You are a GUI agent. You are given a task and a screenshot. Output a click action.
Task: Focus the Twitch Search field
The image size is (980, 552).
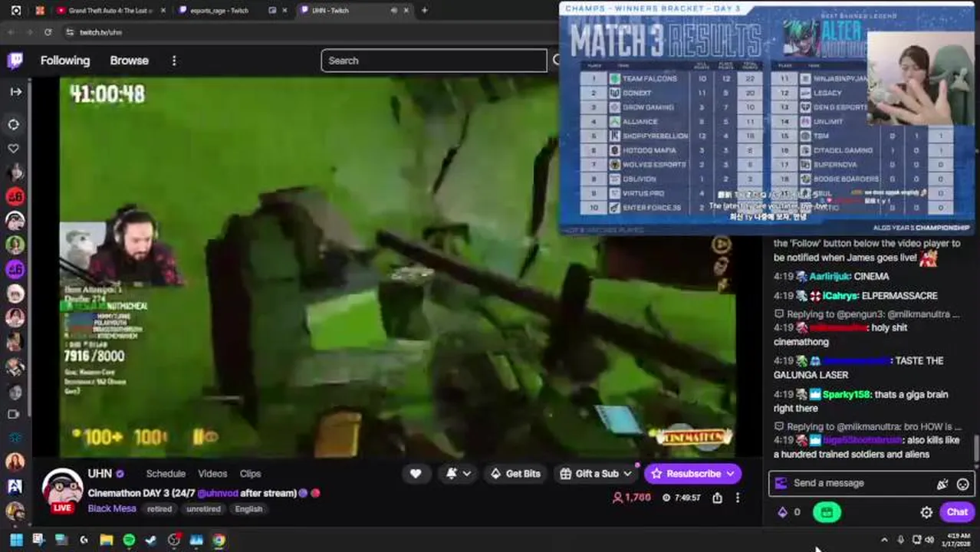[433, 61]
